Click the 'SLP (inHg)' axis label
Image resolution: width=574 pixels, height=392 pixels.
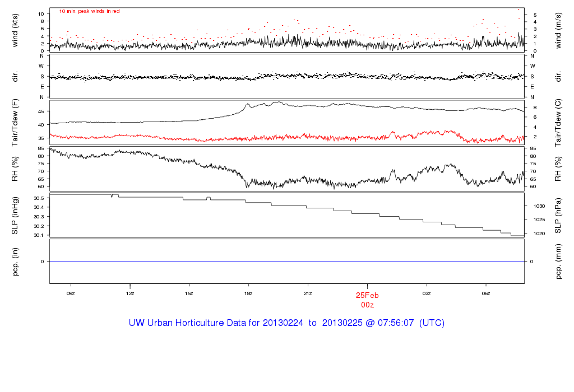pos(15,216)
